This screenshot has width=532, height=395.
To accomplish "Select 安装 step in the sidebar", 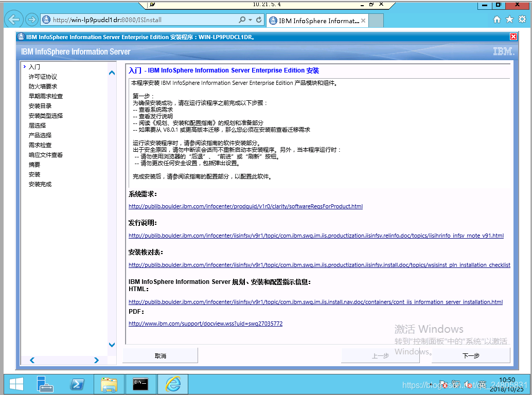I will [34, 174].
